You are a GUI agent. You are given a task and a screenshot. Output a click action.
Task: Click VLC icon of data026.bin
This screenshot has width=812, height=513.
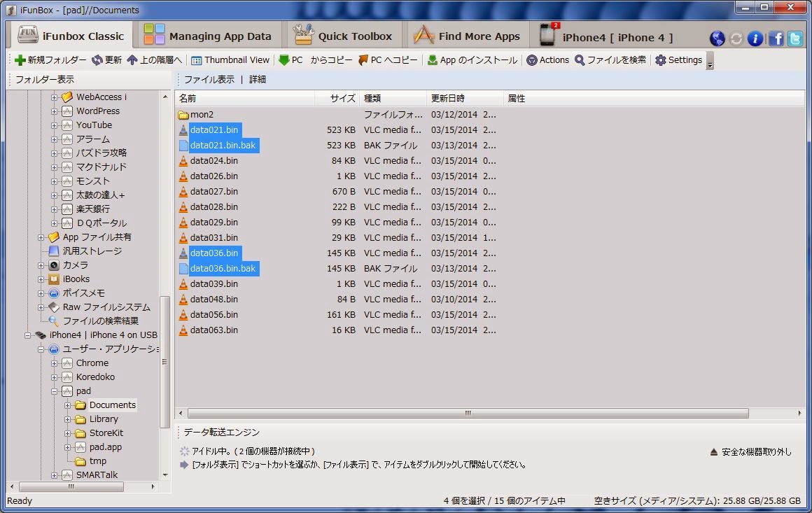183,176
